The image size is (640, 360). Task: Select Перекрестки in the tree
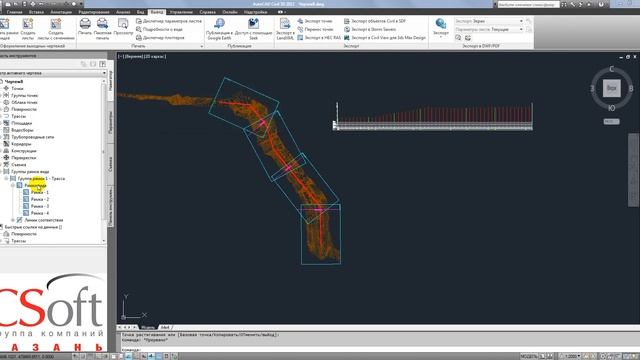[x=24, y=158]
